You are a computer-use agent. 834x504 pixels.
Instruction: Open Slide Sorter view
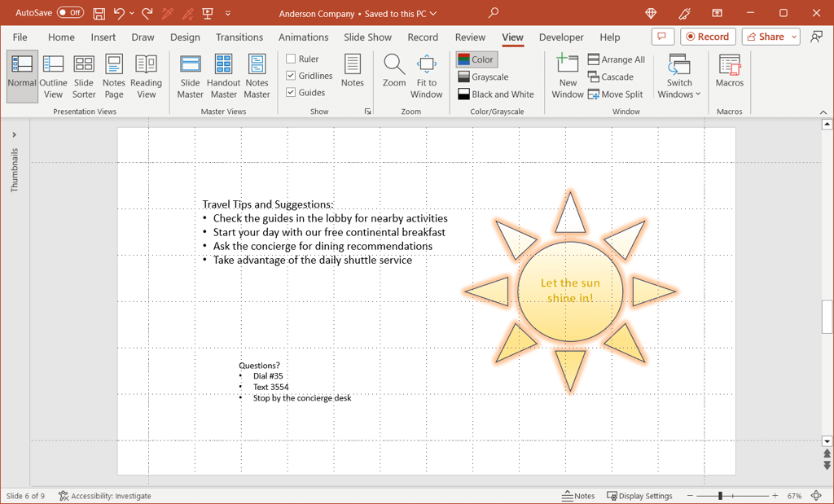pyautogui.click(x=84, y=77)
